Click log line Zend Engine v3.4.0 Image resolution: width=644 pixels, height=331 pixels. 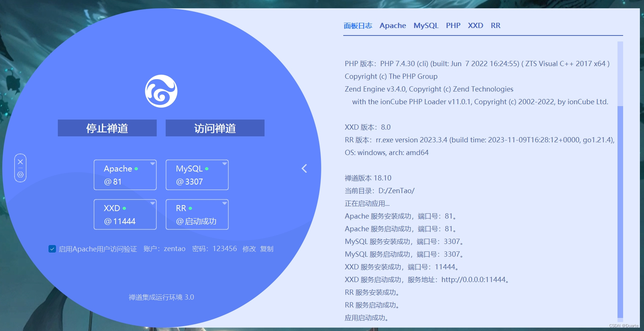tap(429, 89)
